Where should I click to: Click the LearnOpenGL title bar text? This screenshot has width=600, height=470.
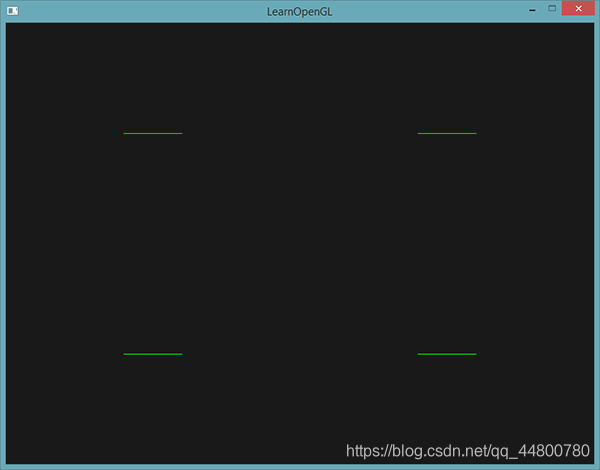coord(299,12)
